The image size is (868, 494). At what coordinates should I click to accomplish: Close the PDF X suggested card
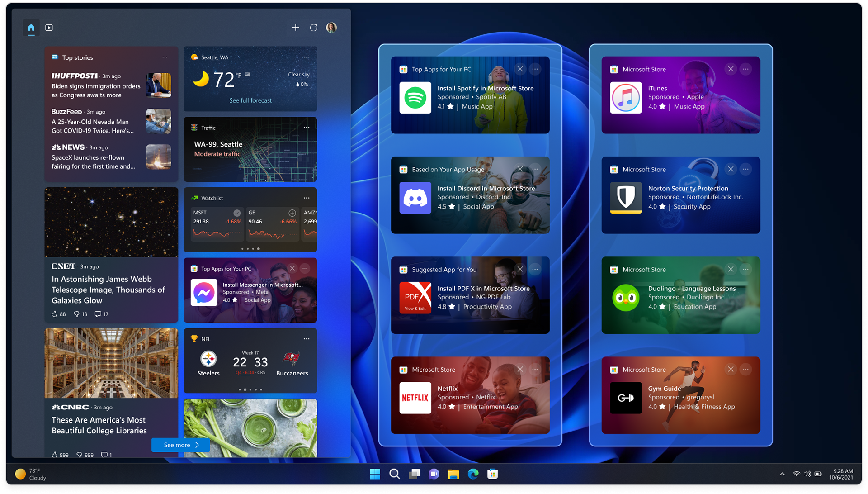pos(520,269)
